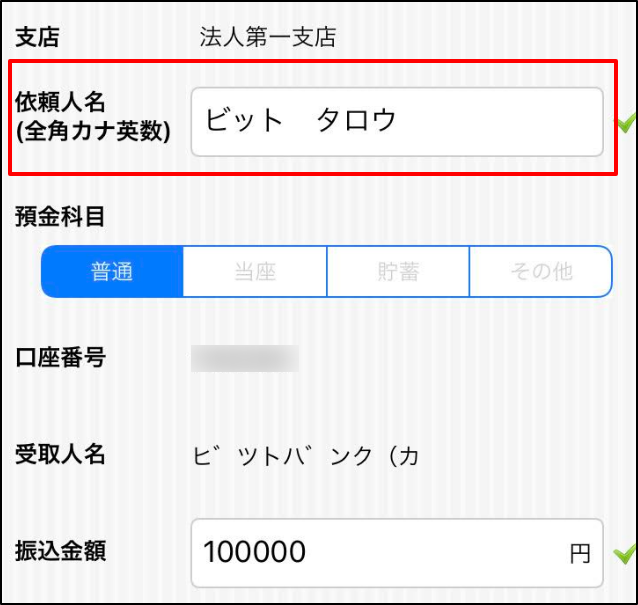Click the 振込金額 label
This screenshot has width=638, height=605.
[x=61, y=551]
